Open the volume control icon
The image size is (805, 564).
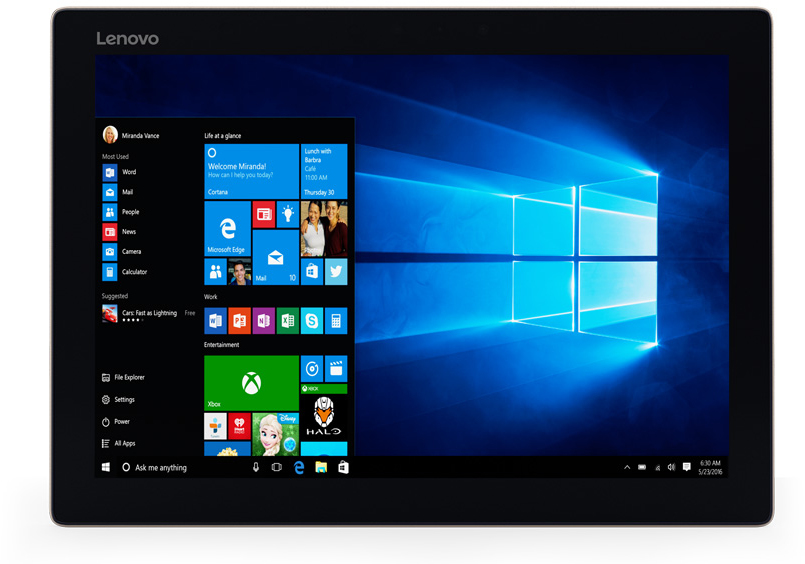pos(671,467)
